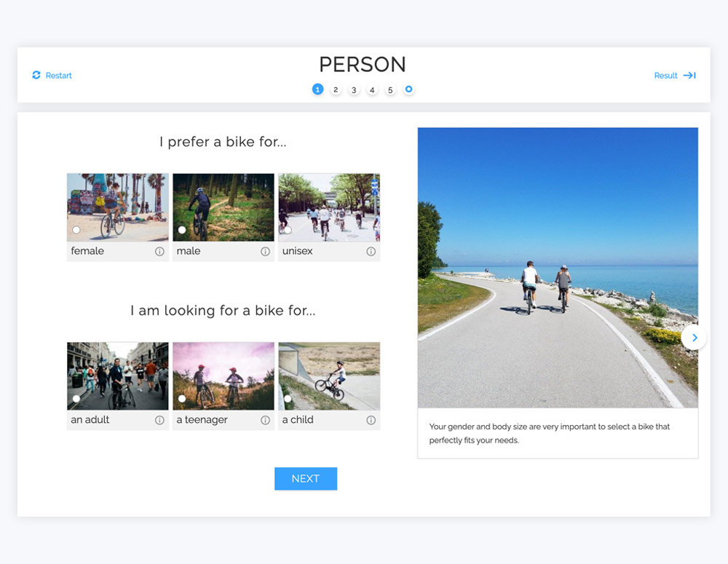Go to step 1 in progress indicator
The width and height of the screenshot is (728, 564).
(317, 89)
